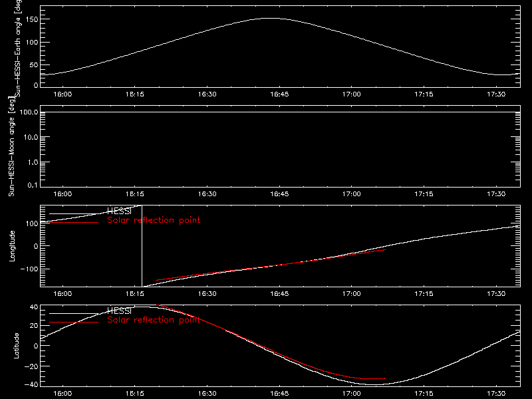Image resolution: width=532 pixels, height=399 pixels.
Task: Select 'HESSI' legend label in Latitude plot
Action: pos(119,311)
